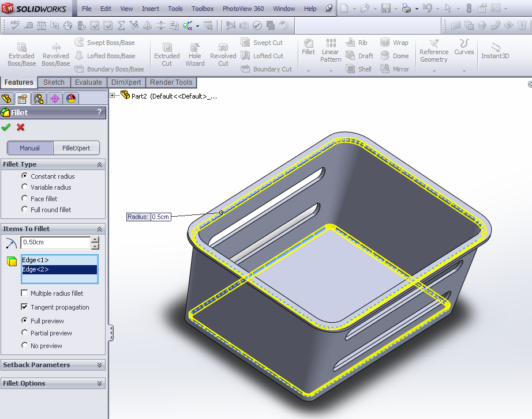Select the Extruded Boss/Base tool
The image size is (532, 419).
[x=22, y=54]
